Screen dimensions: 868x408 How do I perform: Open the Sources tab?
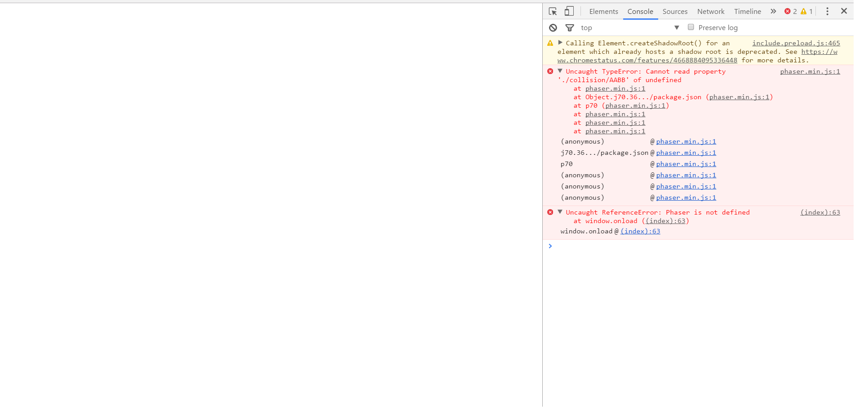pyautogui.click(x=675, y=12)
